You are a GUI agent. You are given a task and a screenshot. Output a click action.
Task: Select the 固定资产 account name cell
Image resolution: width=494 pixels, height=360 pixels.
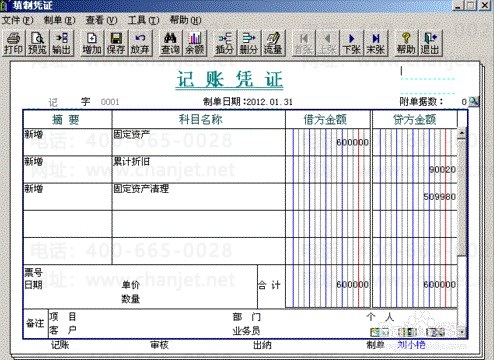coord(199,142)
